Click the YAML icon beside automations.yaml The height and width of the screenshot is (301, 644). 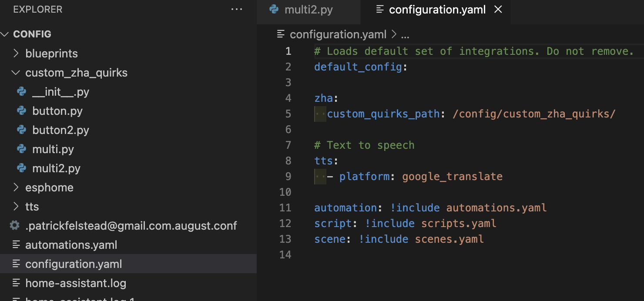pos(16,244)
